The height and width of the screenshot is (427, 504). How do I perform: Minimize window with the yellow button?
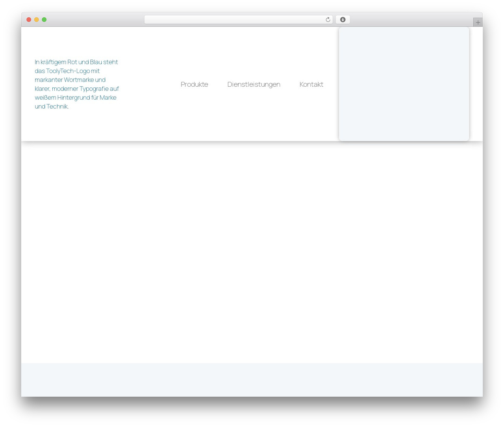point(37,20)
